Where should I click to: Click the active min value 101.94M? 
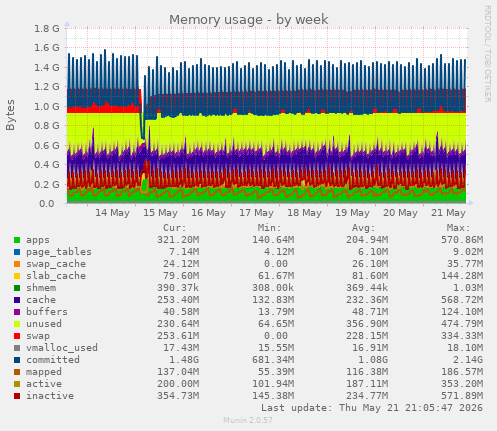[x=273, y=384]
